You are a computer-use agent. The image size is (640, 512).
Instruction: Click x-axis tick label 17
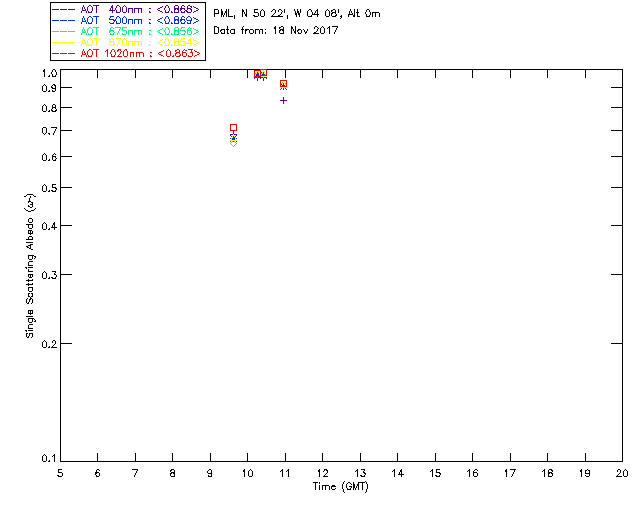tap(510, 473)
